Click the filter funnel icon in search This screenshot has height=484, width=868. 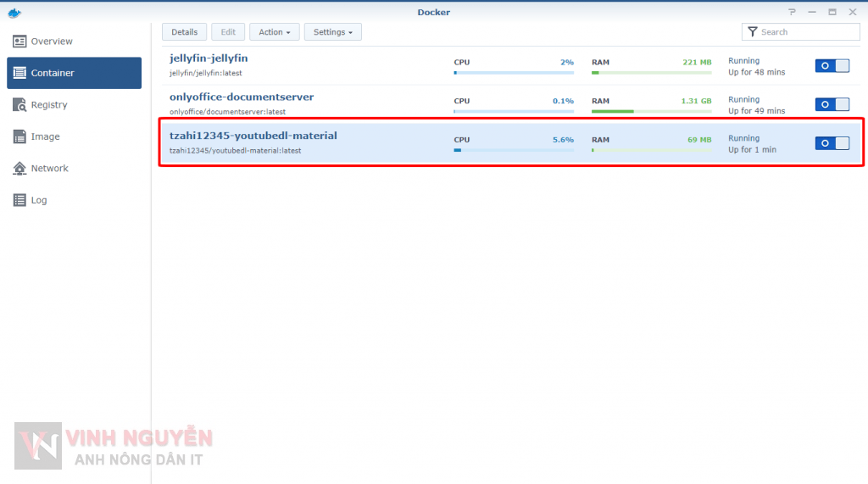[x=751, y=32]
